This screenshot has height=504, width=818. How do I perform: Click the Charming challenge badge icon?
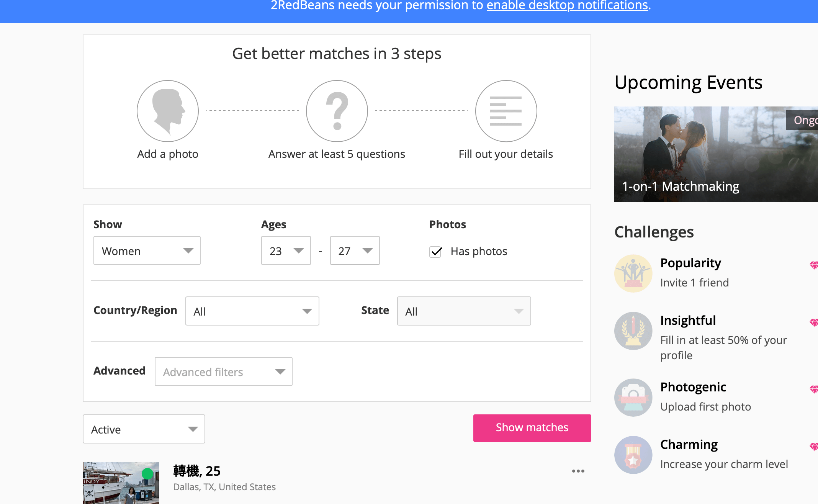click(x=633, y=455)
